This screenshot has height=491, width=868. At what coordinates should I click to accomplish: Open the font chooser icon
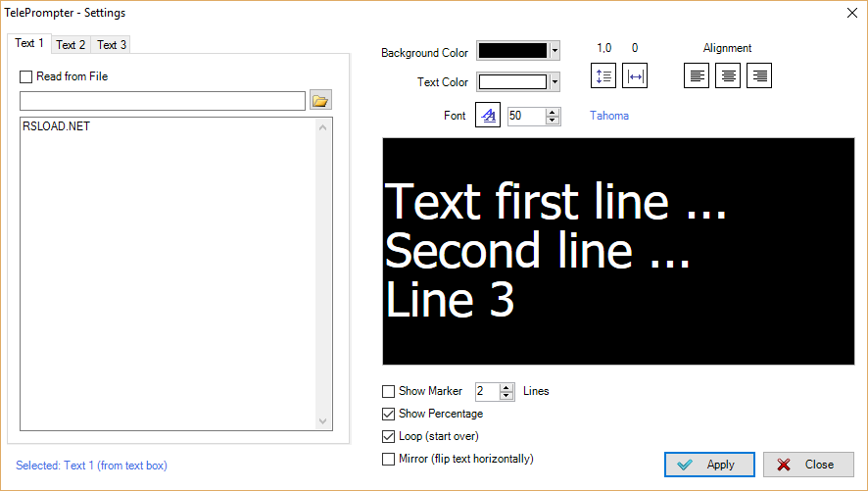click(488, 115)
